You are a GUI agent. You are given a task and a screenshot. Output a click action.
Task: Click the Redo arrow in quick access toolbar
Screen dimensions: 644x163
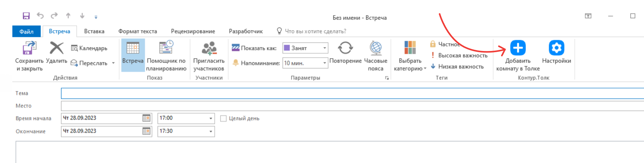[x=54, y=15]
